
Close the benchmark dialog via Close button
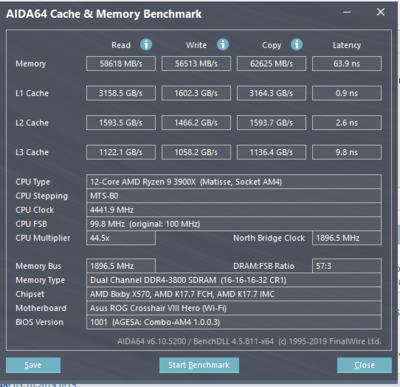pos(364,365)
